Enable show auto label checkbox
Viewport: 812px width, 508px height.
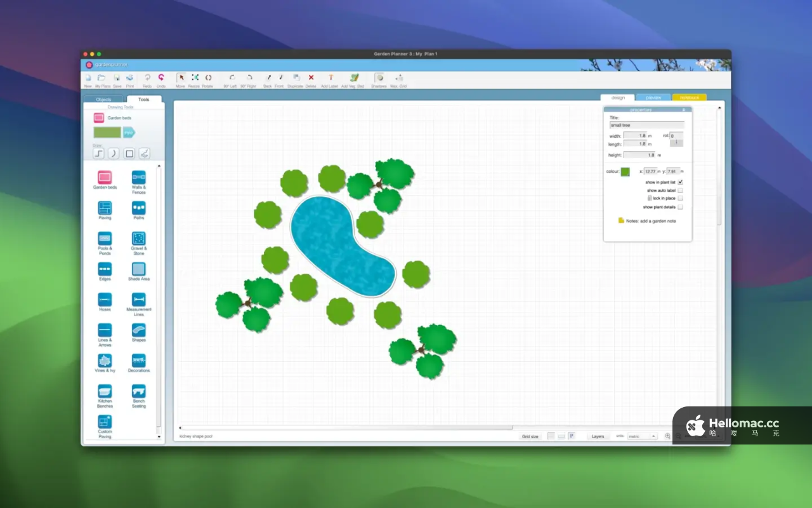pyautogui.click(x=680, y=190)
